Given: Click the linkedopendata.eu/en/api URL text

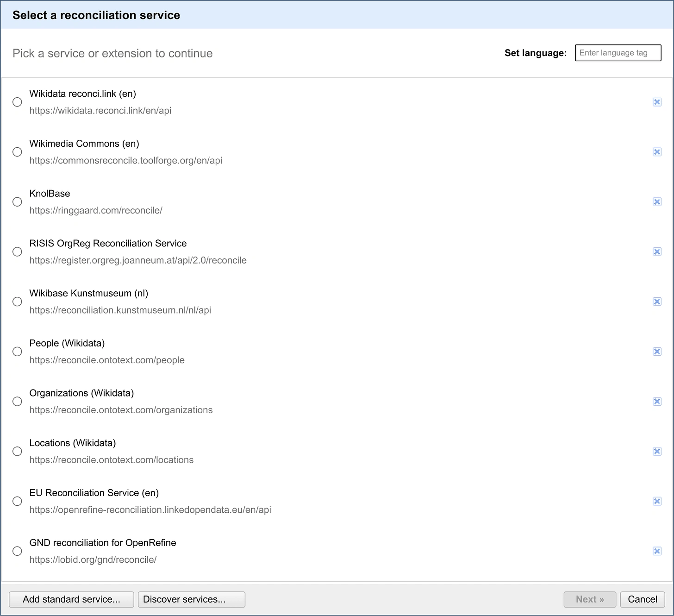Looking at the screenshot, I should (150, 510).
